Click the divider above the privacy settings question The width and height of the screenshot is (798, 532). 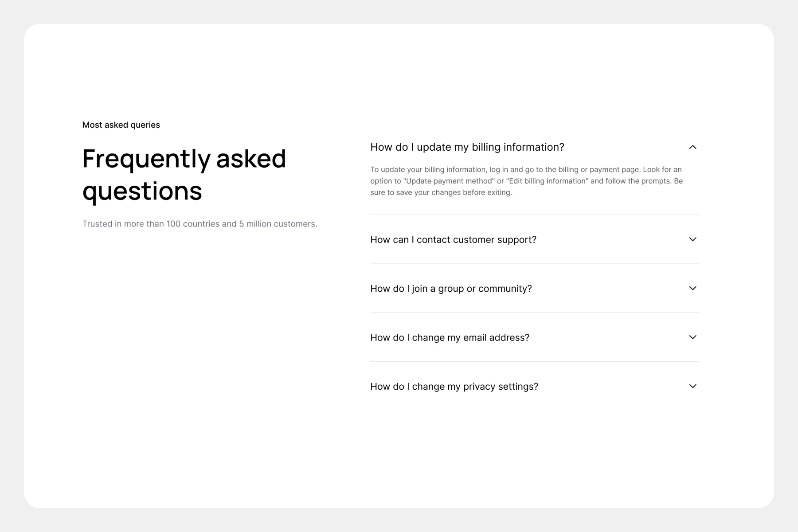click(x=535, y=362)
